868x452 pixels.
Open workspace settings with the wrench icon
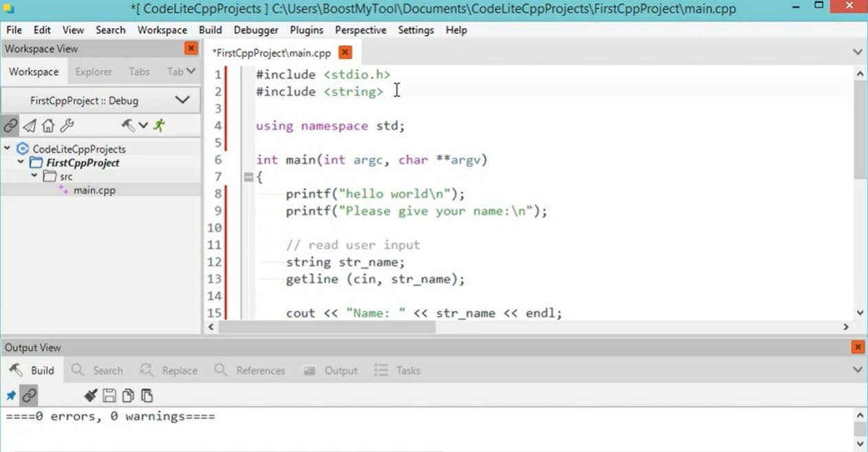[x=66, y=125]
